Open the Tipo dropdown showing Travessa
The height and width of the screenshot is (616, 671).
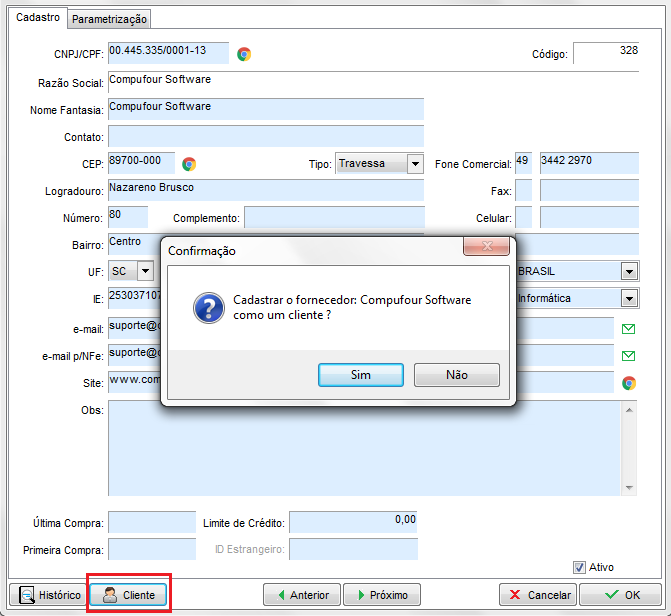click(415, 164)
